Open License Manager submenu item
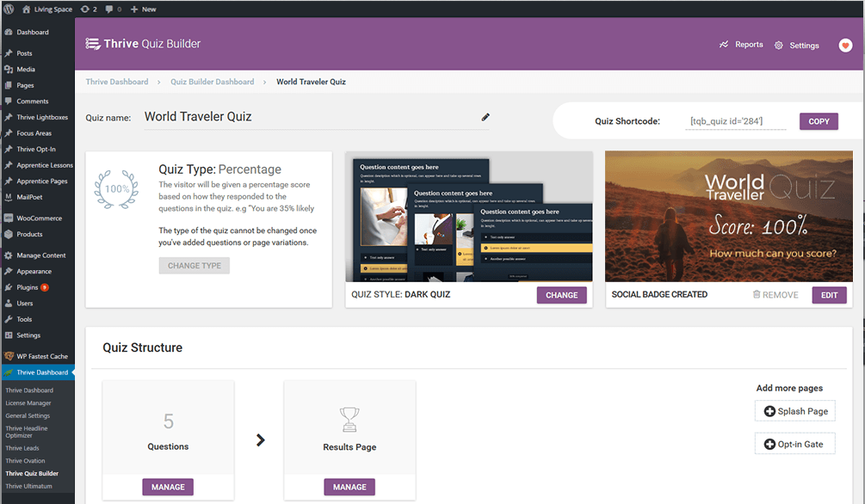This screenshot has height=504, width=865. pos(28,403)
